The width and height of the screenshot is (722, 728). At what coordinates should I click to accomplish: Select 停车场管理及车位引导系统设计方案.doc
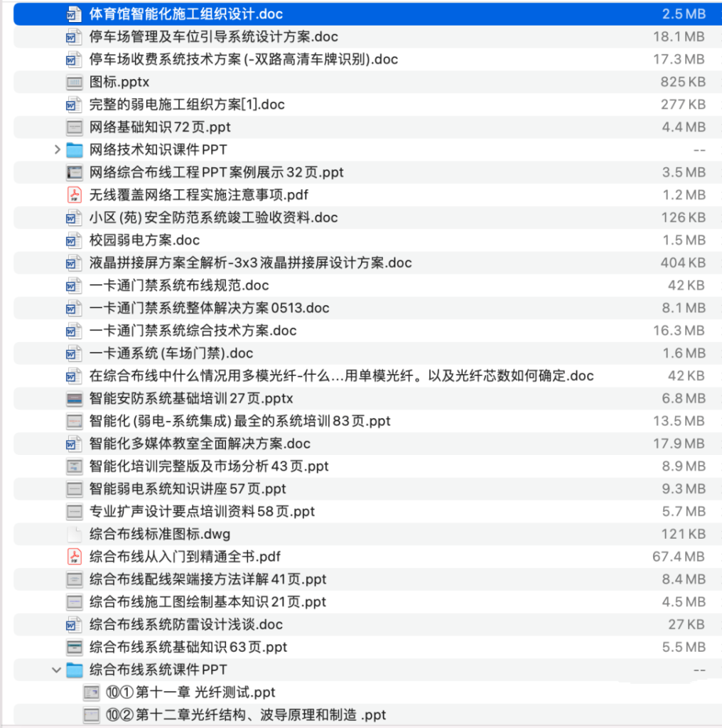pyautogui.click(x=213, y=37)
